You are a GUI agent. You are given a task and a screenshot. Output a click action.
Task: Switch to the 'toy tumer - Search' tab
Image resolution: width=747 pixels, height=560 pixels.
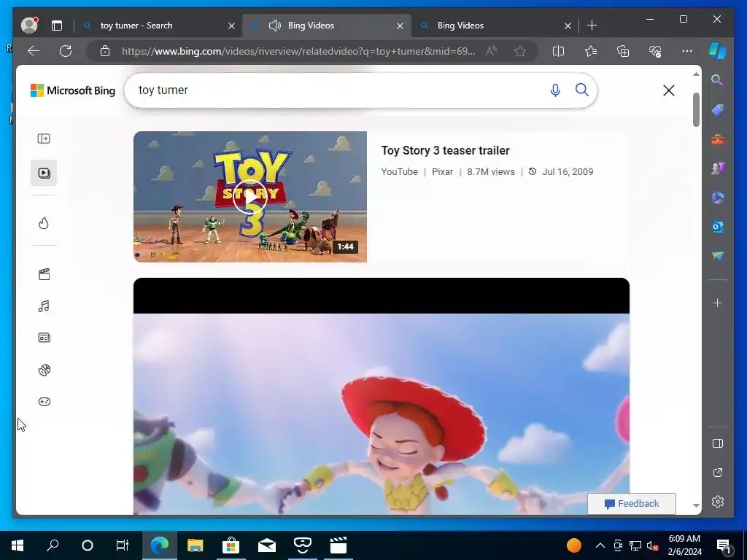pyautogui.click(x=136, y=26)
